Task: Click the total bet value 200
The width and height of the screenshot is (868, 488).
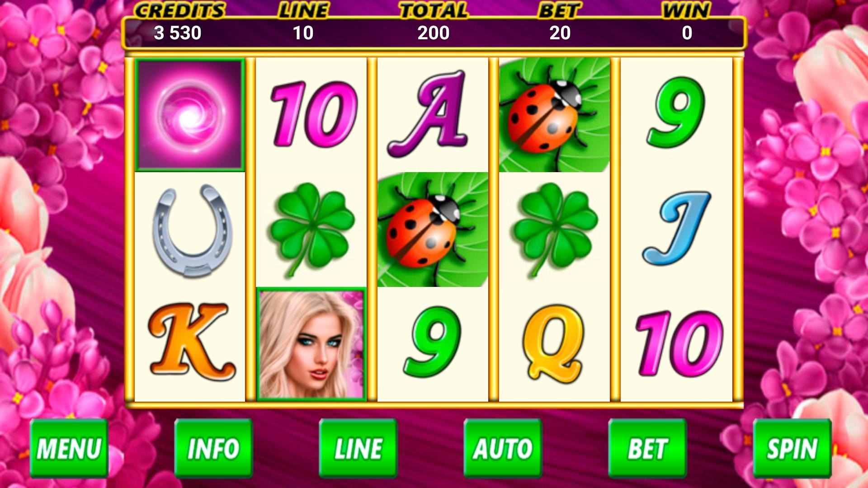Action: click(x=433, y=33)
